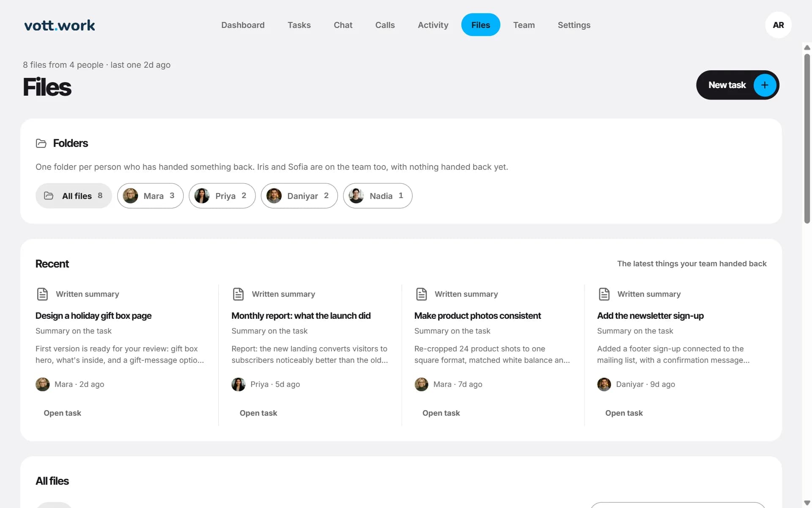The width and height of the screenshot is (812, 508).
Task: Select the Files tab
Action: pyautogui.click(x=480, y=25)
